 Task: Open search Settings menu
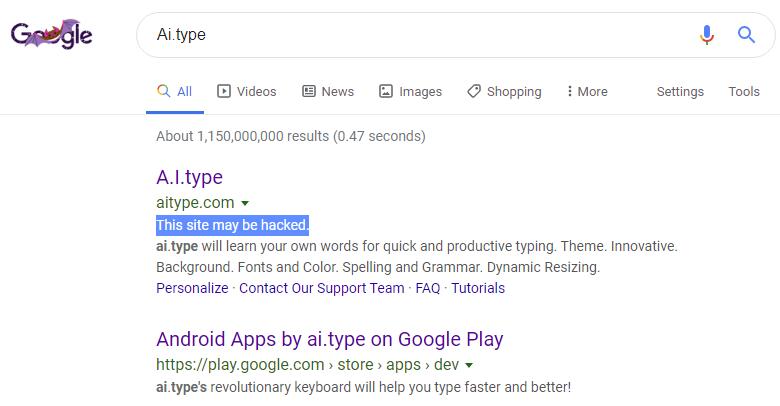point(680,92)
